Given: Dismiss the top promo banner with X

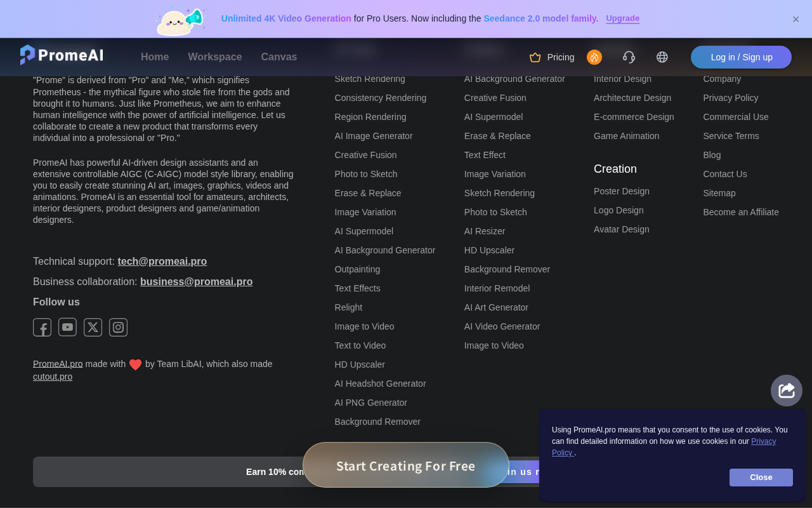Looking at the screenshot, I should coord(796,19).
